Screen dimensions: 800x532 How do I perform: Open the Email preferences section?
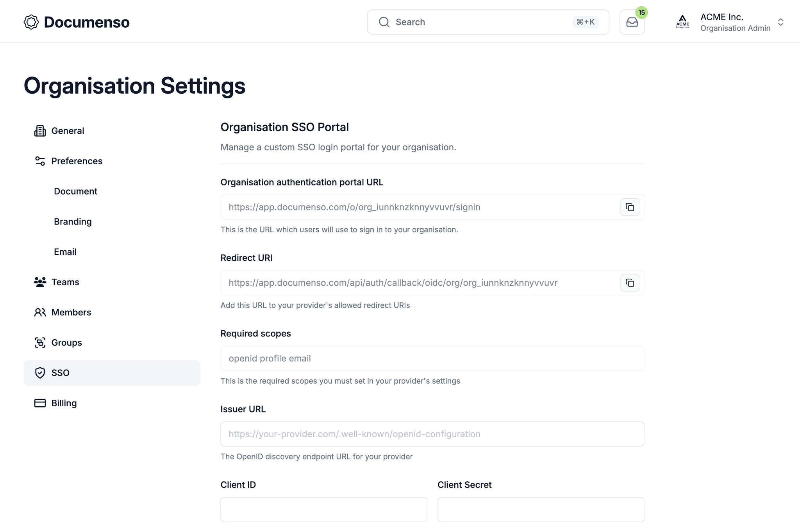coord(65,252)
